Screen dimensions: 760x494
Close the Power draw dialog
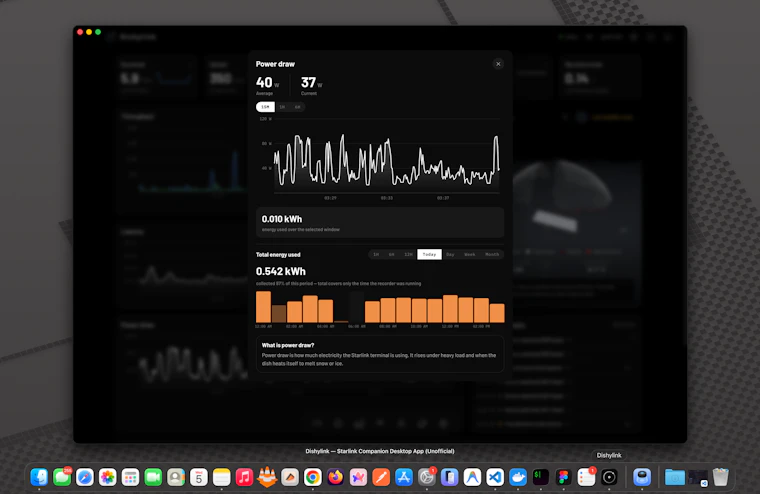pyautogui.click(x=498, y=64)
